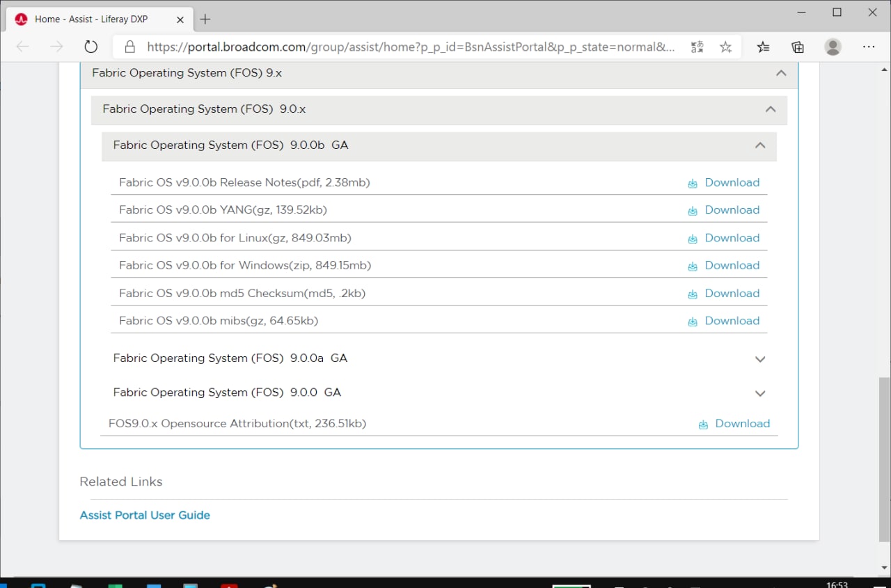Click 'Fabric OS v9.0.0b mibs(gz, 64.65kb)' text

pos(219,320)
